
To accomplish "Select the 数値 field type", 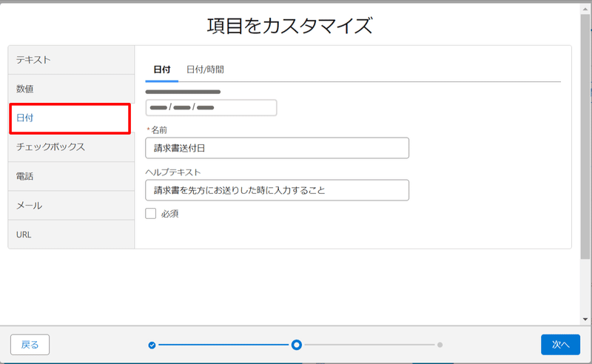I will (71, 89).
